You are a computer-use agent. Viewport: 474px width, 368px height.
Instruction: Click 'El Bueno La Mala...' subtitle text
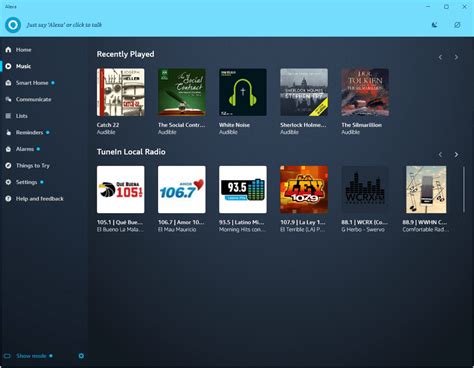(x=120, y=230)
